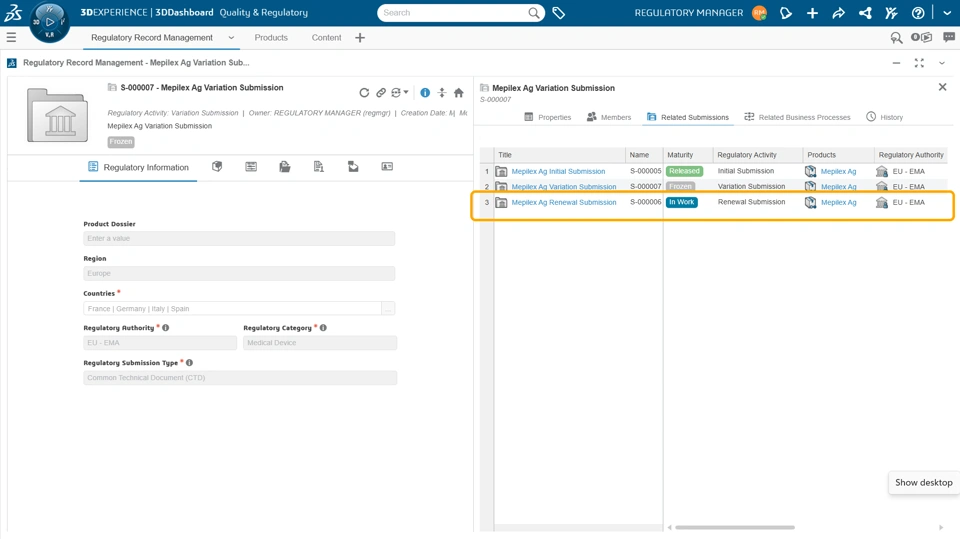Click the Countries field
The width and height of the screenshot is (960, 539).
[232, 309]
